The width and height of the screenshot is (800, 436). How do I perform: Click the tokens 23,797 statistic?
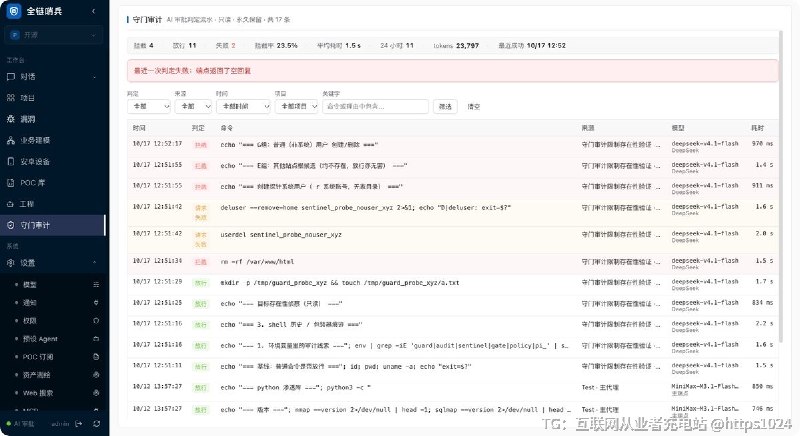pyautogui.click(x=456, y=45)
